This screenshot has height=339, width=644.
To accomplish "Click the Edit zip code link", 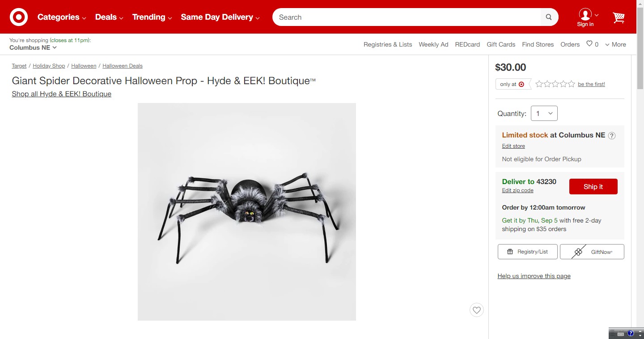I will point(517,190).
